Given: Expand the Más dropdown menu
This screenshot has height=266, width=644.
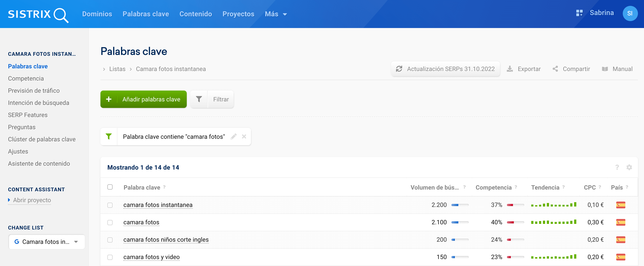Looking at the screenshot, I should [275, 14].
